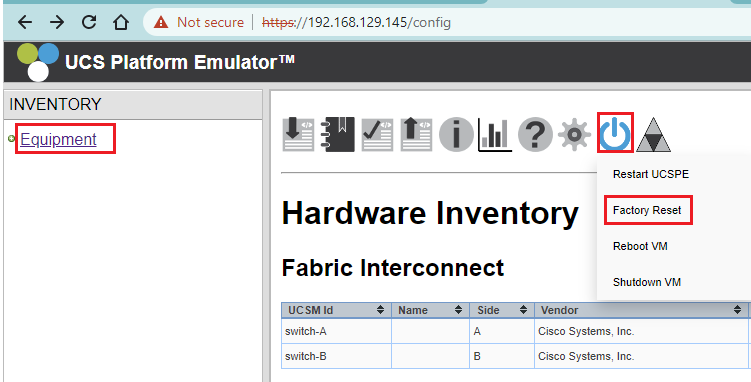Go forward in browser history
The image size is (751, 382).
(57, 22)
